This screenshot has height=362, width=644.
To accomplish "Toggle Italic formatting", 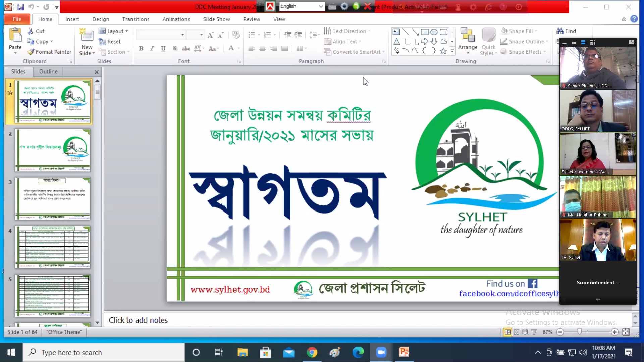I will click(x=152, y=49).
